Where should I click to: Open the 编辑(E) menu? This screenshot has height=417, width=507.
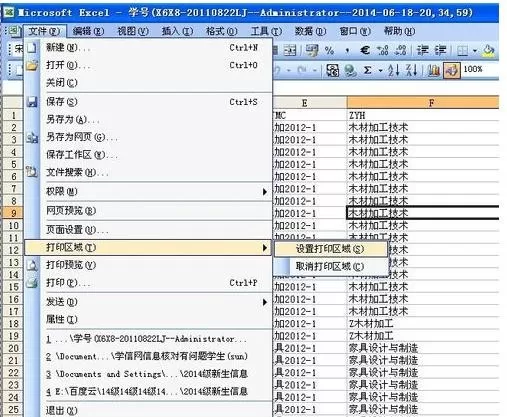tap(88, 31)
